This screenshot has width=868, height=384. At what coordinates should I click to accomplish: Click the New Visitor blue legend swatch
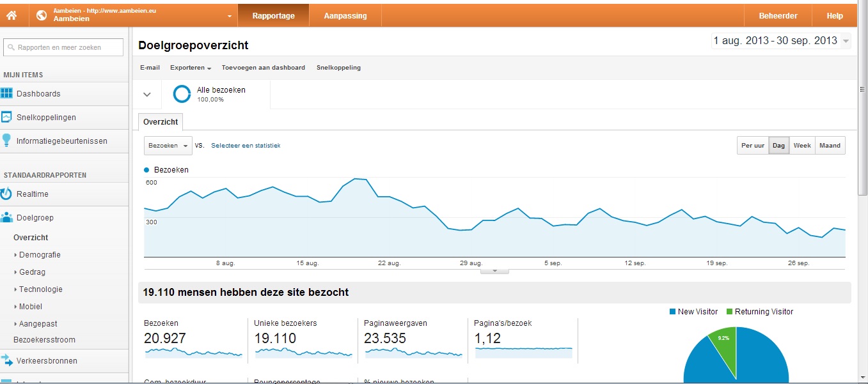point(672,312)
